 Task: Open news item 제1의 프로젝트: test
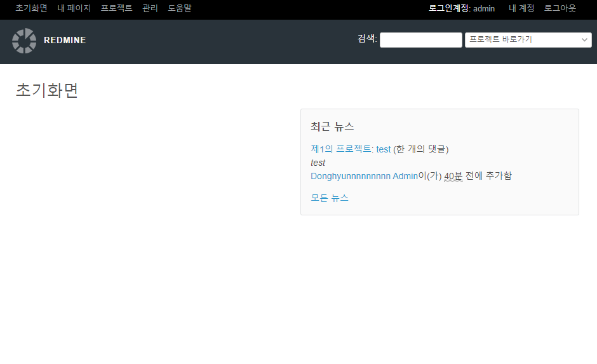(351, 149)
